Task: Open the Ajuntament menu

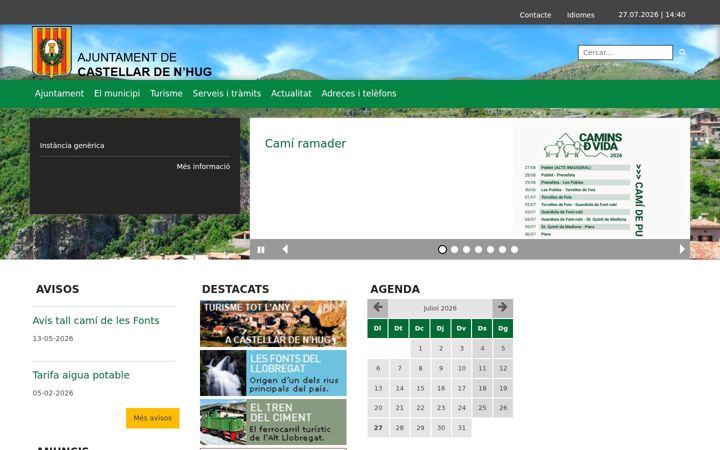Action: click(59, 93)
